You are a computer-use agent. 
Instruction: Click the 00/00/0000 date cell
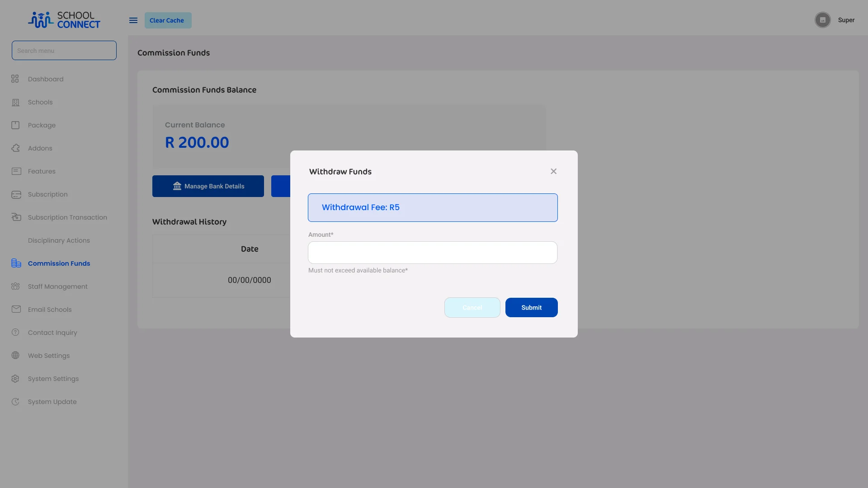point(250,280)
